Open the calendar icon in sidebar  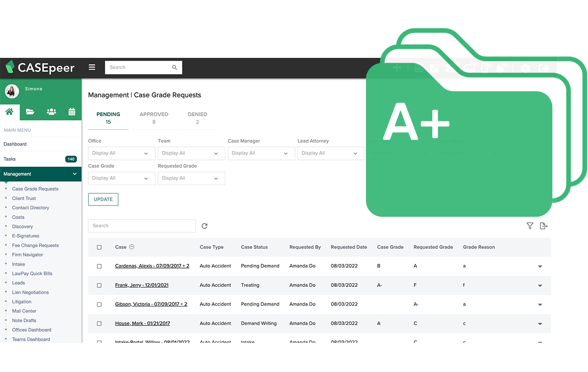72,111
